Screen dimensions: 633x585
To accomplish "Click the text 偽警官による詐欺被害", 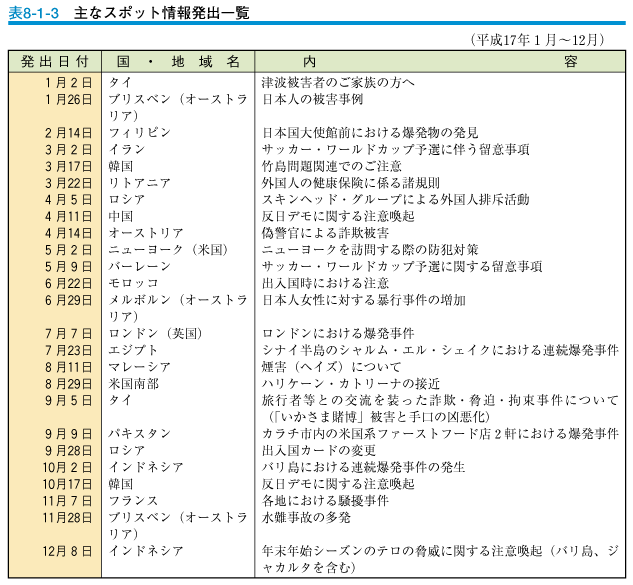I will [325, 233].
